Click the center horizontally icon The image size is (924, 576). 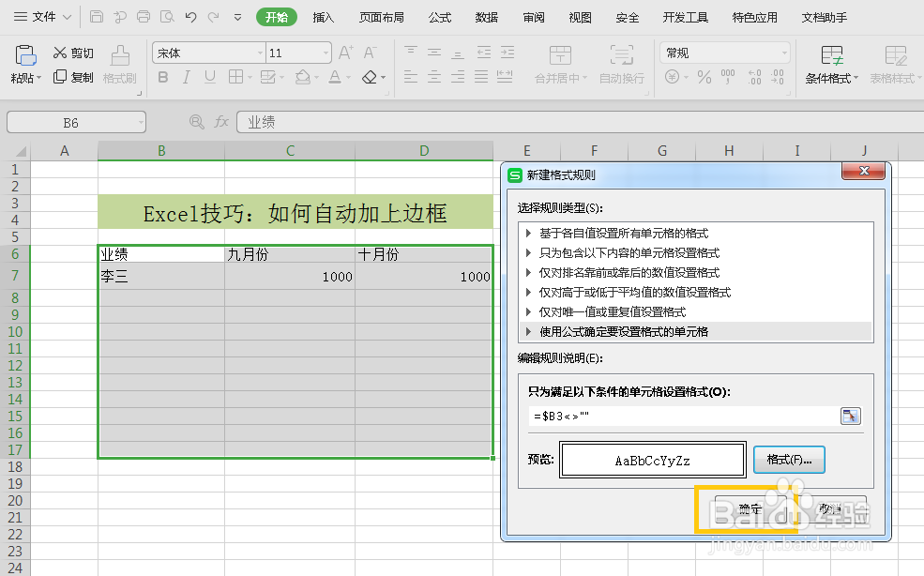434,77
